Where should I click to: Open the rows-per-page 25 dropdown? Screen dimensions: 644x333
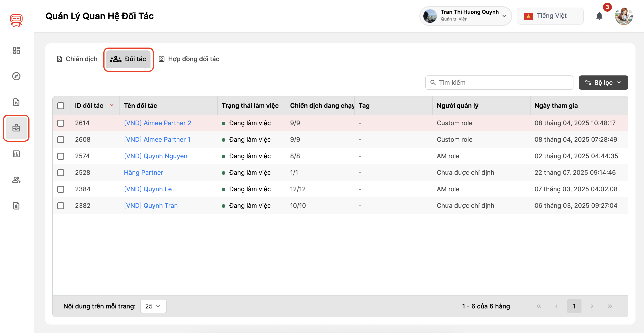(x=153, y=306)
